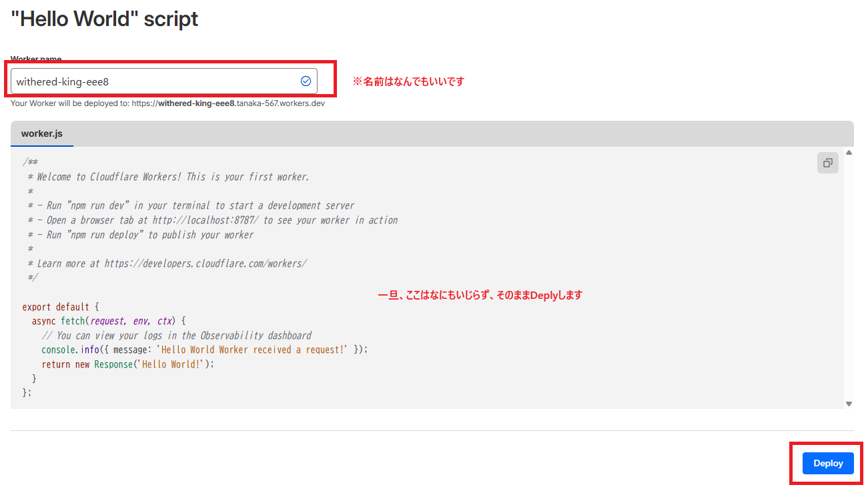Select the worker.js tab
Screen dimensions: 868x495
pos(42,133)
